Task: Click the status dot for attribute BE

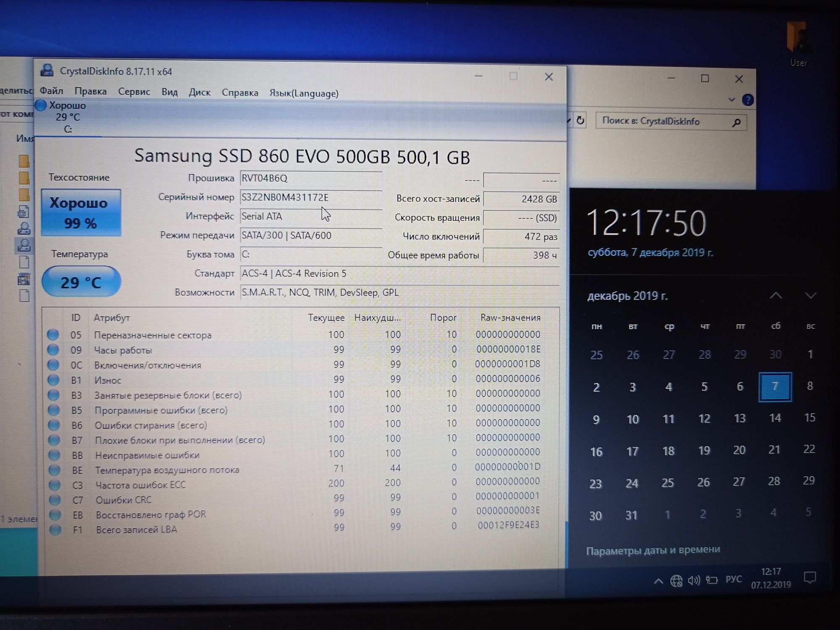Action: click(x=55, y=470)
